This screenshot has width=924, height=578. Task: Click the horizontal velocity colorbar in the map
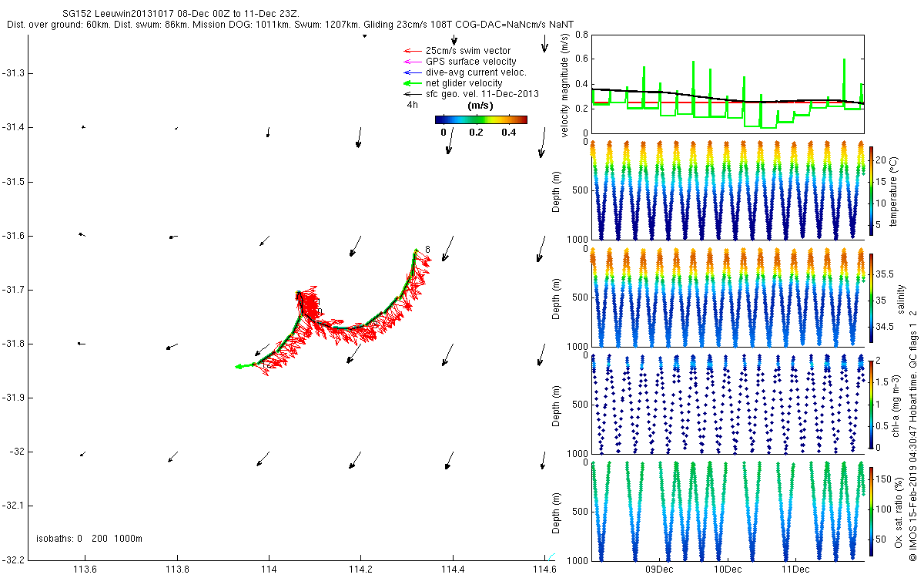[x=480, y=119]
